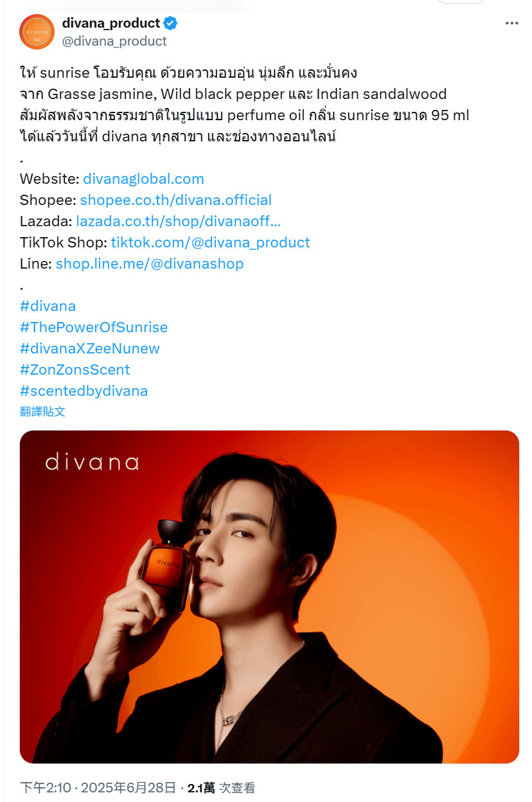Open the #divanaXZeeNunew hashtag
This screenshot has width=532, height=802.
pos(90,348)
